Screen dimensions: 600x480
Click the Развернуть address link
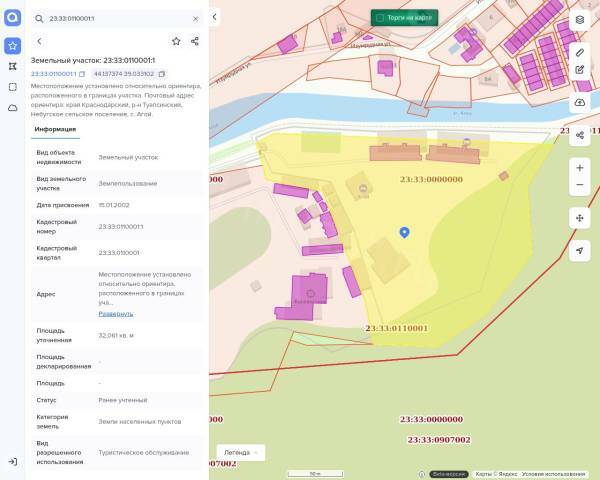tap(115, 314)
